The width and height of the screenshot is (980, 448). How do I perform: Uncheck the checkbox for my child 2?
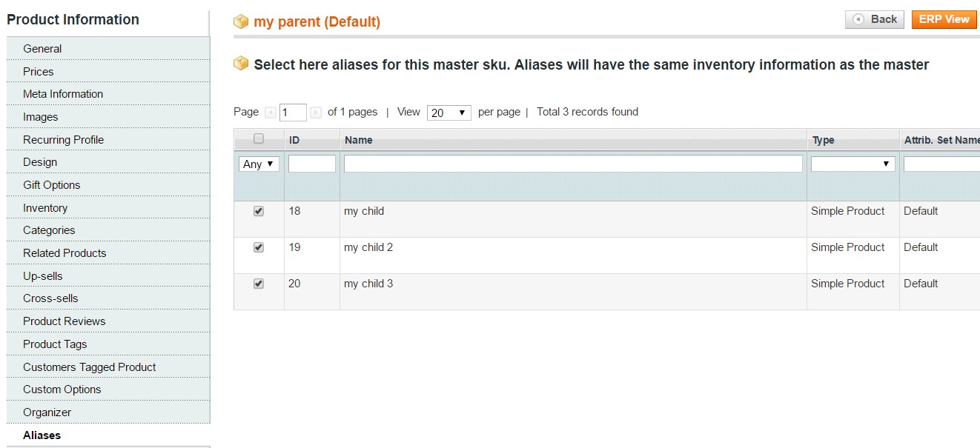pyautogui.click(x=259, y=247)
